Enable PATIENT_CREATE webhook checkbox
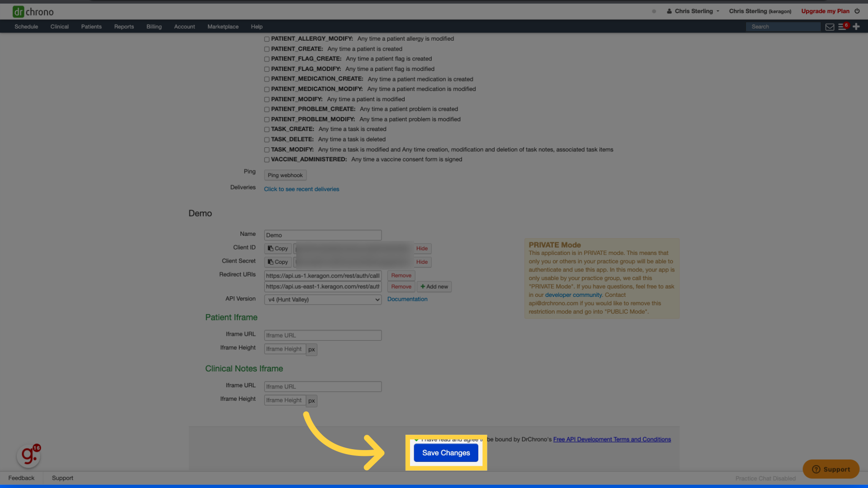This screenshot has width=868, height=488. click(x=267, y=49)
